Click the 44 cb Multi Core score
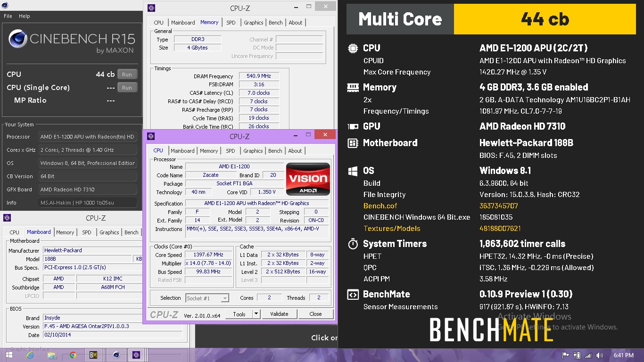 545,19
